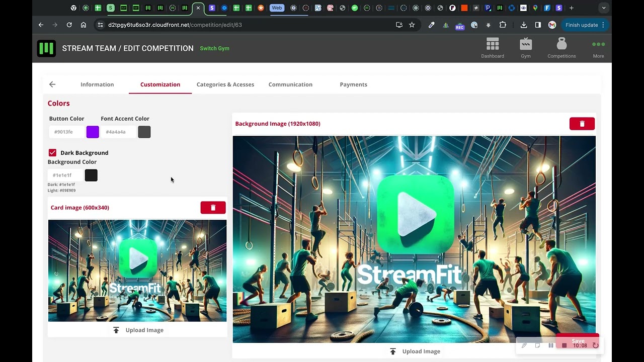The height and width of the screenshot is (362, 644).
Task: Click the sticky note icon in recorder overlay
Action: point(538,345)
